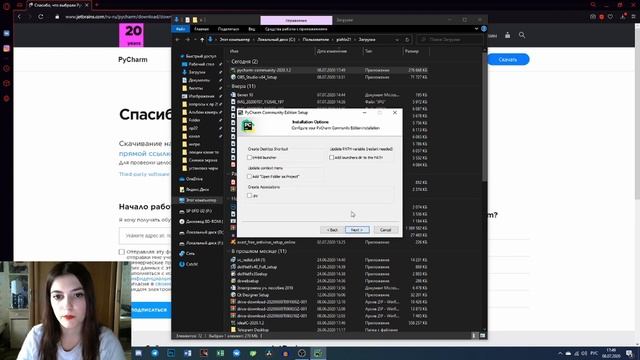The width and height of the screenshot is (640, 360).
Task: Click the blue Подписаться button
Action: coord(150,310)
